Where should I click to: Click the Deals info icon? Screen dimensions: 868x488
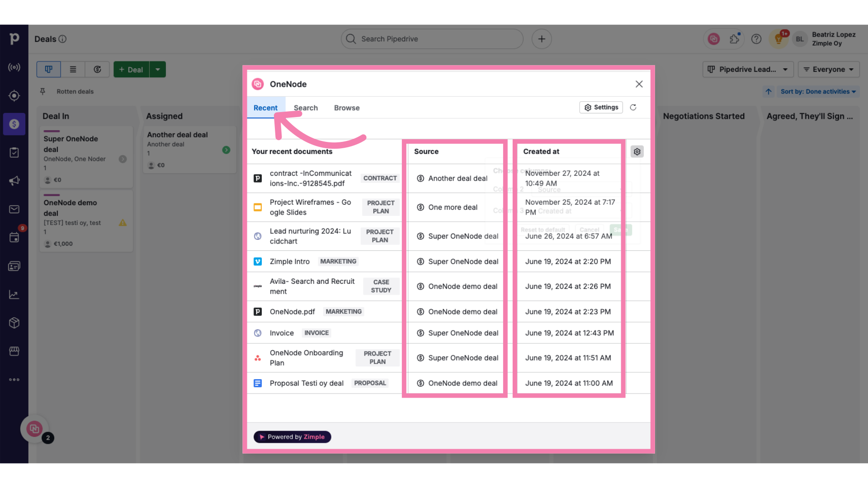[63, 39]
